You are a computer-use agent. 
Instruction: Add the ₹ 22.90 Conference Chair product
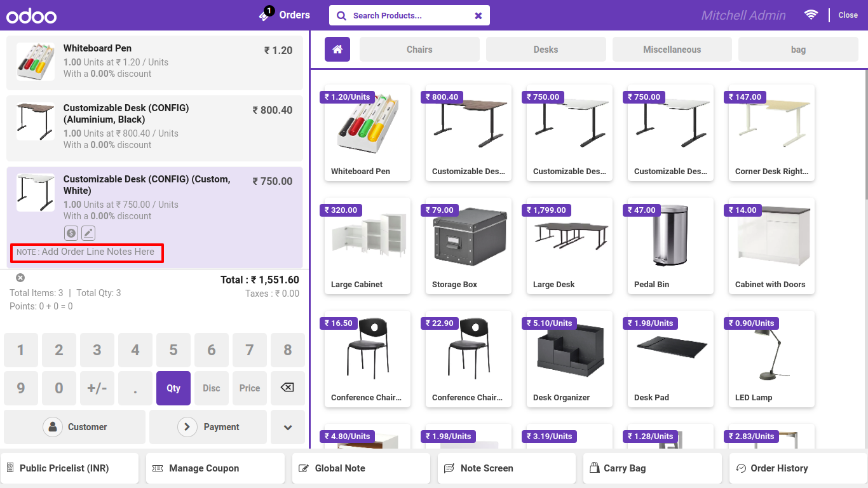468,359
